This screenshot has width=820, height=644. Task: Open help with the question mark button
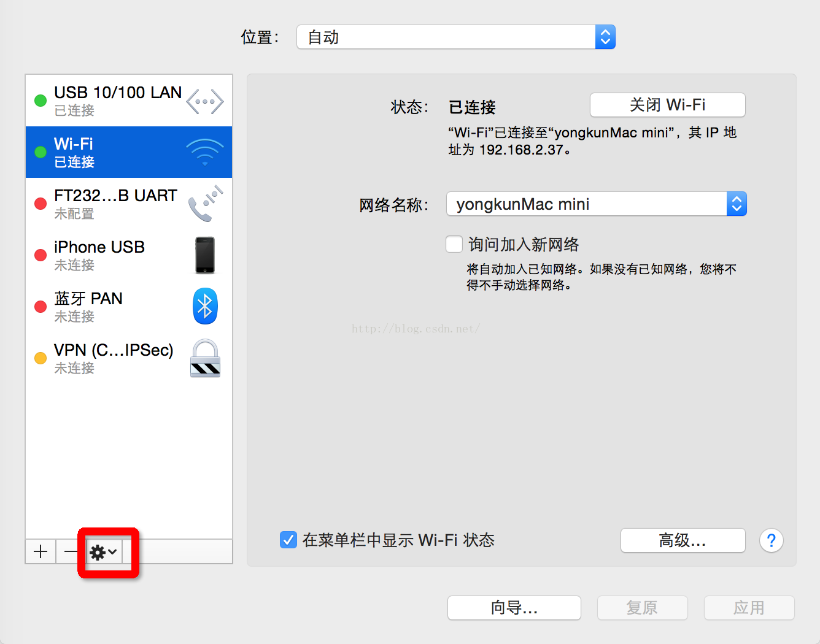(771, 540)
